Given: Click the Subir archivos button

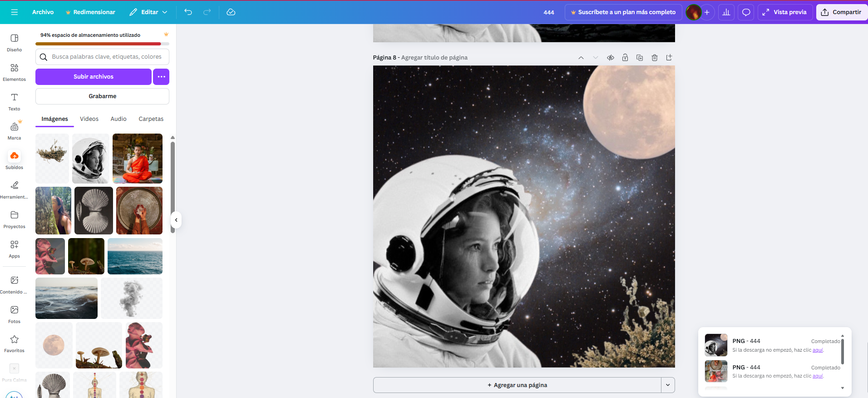Looking at the screenshot, I should coord(94,77).
